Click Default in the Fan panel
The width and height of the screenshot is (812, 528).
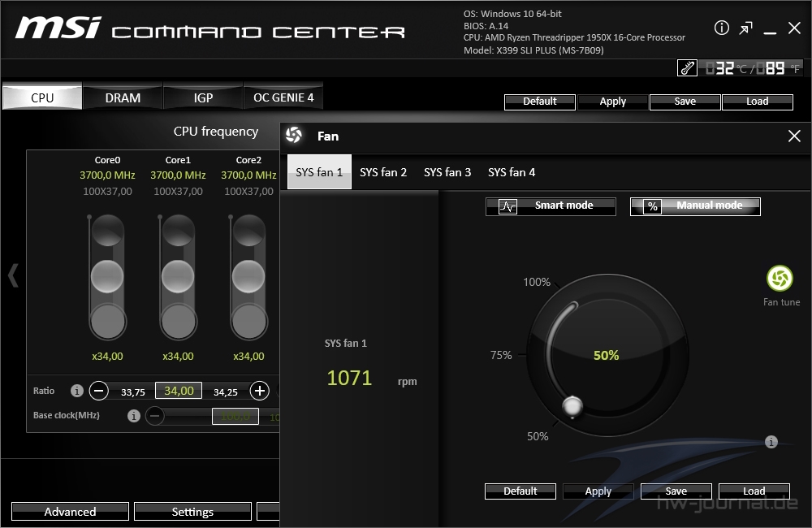tap(520, 491)
